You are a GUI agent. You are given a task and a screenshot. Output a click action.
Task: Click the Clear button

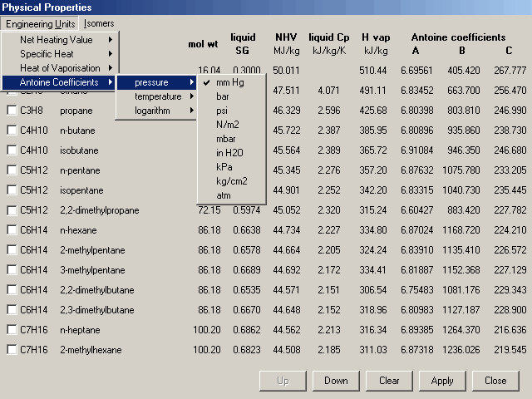point(389,381)
